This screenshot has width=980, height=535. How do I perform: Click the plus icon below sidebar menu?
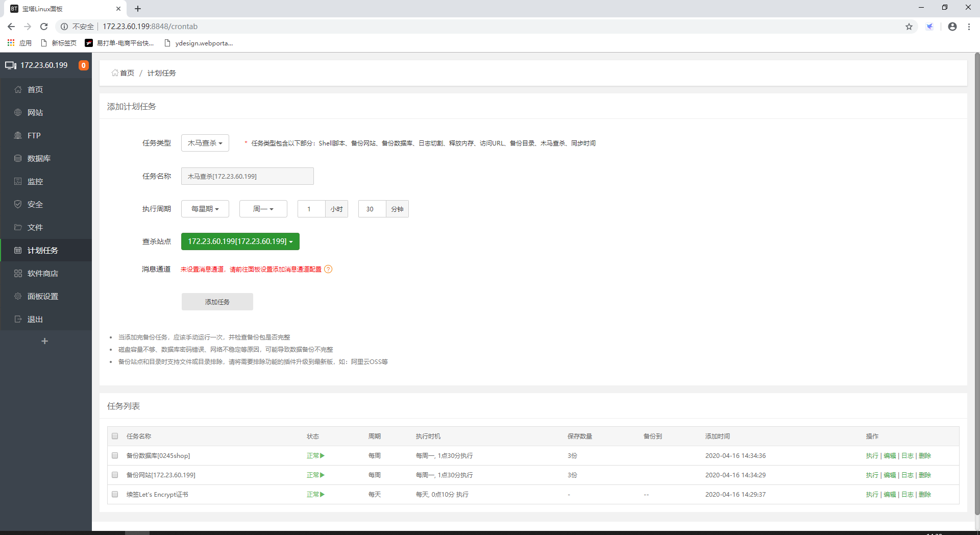tap(45, 341)
